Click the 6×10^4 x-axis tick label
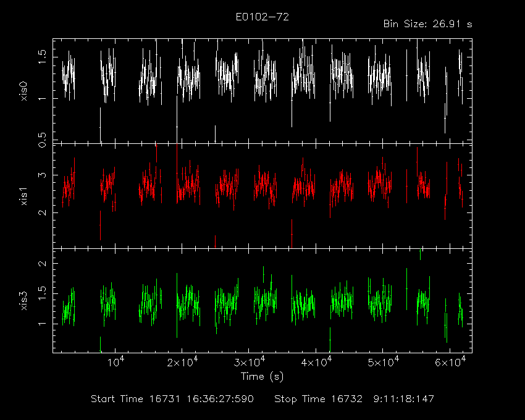The width and height of the screenshot is (525, 420). [x=450, y=362]
